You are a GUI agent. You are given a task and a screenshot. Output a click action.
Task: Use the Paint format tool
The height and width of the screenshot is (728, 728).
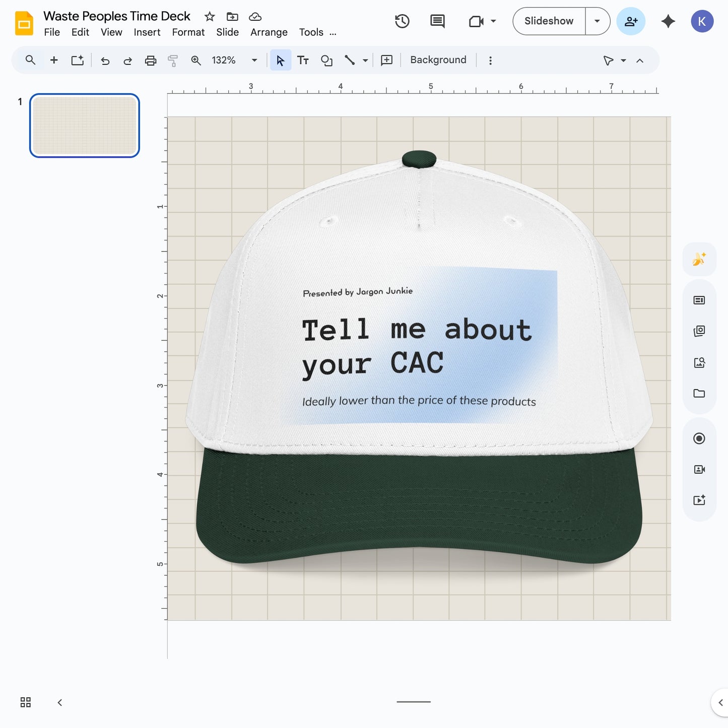click(x=173, y=60)
